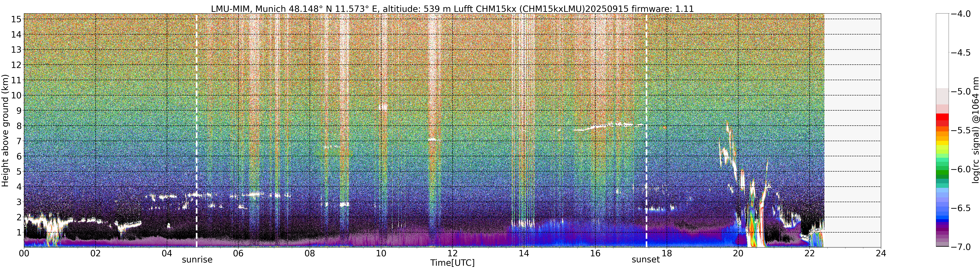Click the '16' time axis tick label
The width and height of the screenshot is (980, 268).
(x=595, y=254)
